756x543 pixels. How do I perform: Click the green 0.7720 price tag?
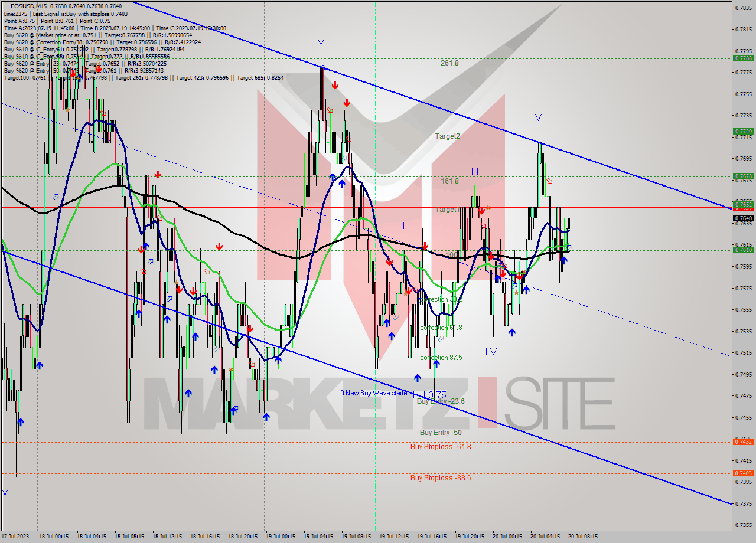(743, 132)
